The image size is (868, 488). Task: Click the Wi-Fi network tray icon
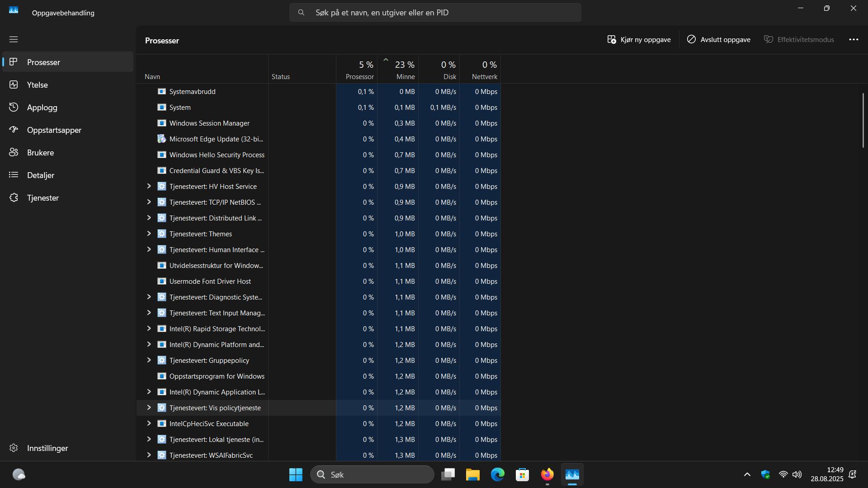[x=783, y=474]
